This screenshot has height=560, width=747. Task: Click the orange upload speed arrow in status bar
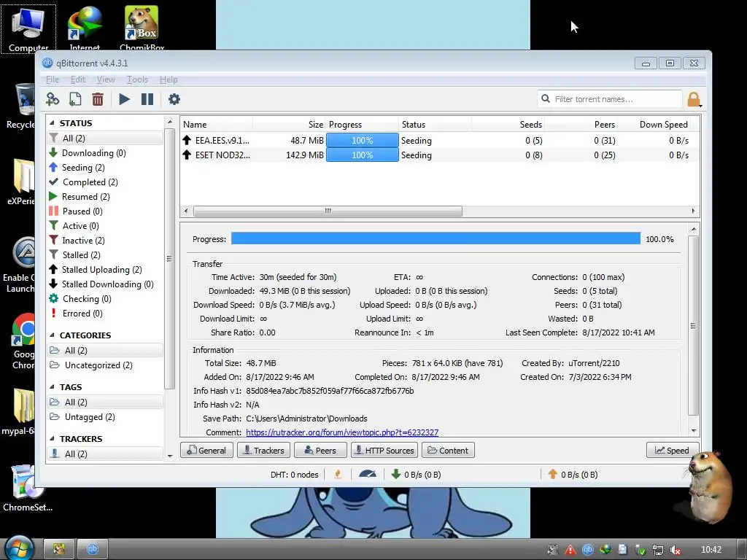click(x=552, y=474)
